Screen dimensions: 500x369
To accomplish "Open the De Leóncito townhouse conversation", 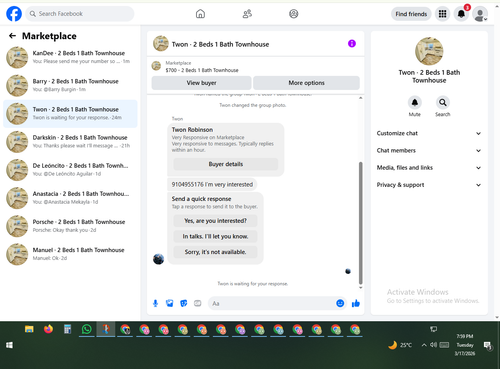I will (x=70, y=170).
